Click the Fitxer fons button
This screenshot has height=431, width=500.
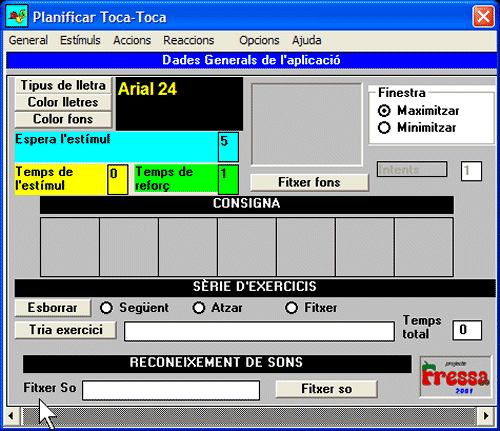click(310, 182)
